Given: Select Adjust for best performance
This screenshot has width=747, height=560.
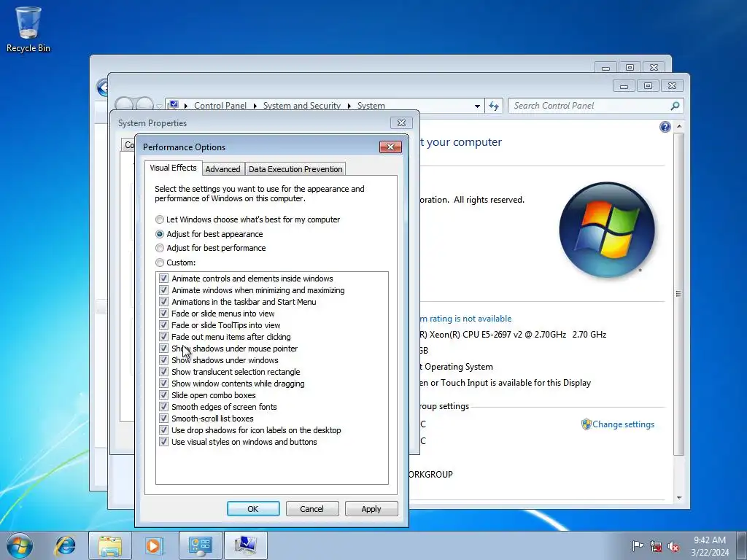Looking at the screenshot, I should (x=211, y=248).
